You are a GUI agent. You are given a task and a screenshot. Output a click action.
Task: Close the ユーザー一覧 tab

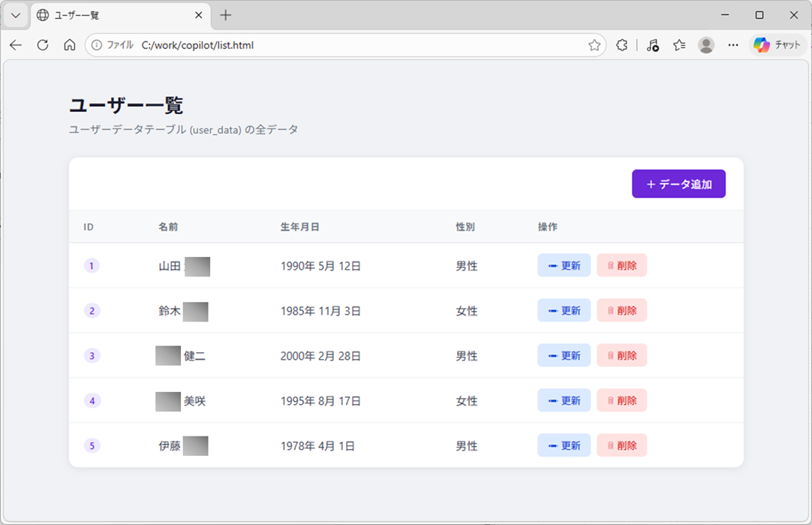tap(199, 15)
